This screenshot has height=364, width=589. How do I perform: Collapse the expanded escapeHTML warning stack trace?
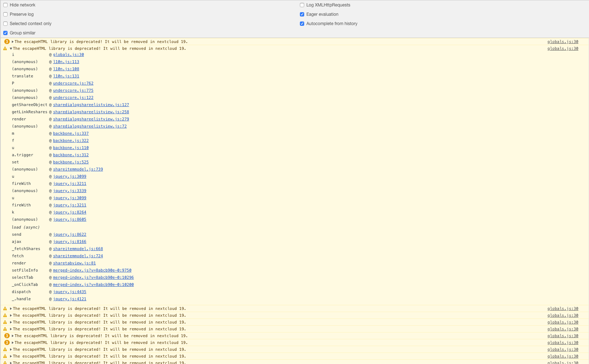[x=11, y=49]
